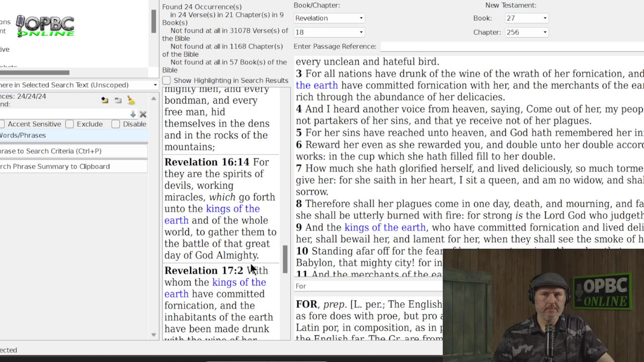Click 'the earth' highlighted in verse 3

317,85
